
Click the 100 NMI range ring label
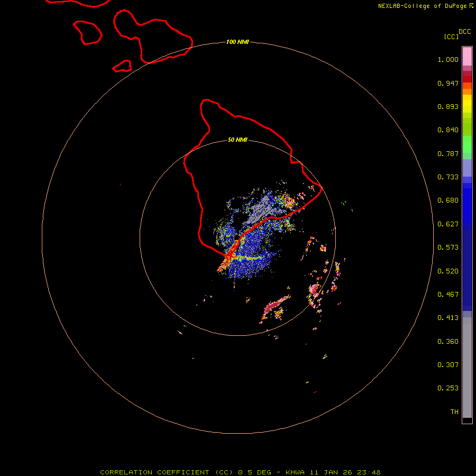237,42
